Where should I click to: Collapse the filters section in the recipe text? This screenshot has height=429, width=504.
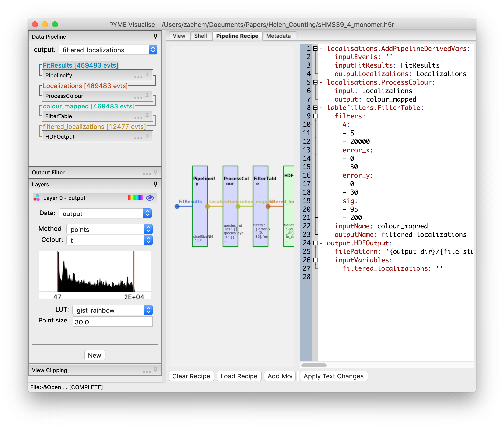[315, 116]
